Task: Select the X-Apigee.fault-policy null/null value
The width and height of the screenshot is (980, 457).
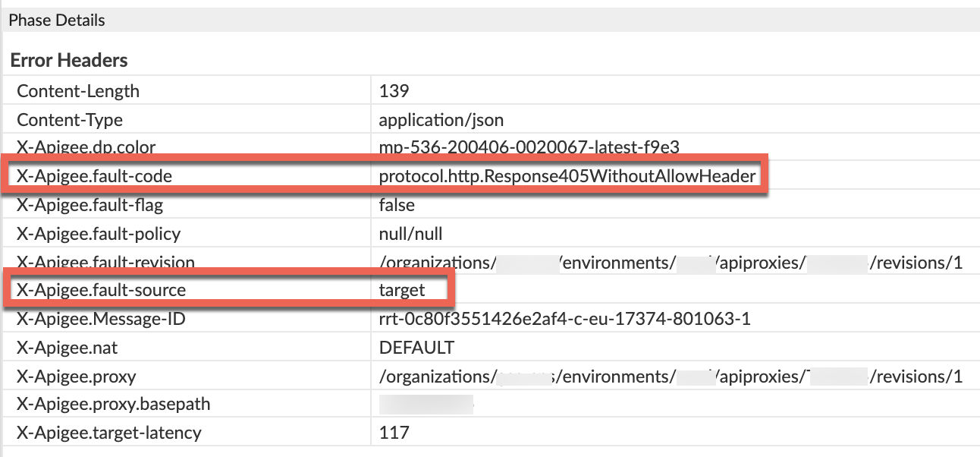Action: 410,234
